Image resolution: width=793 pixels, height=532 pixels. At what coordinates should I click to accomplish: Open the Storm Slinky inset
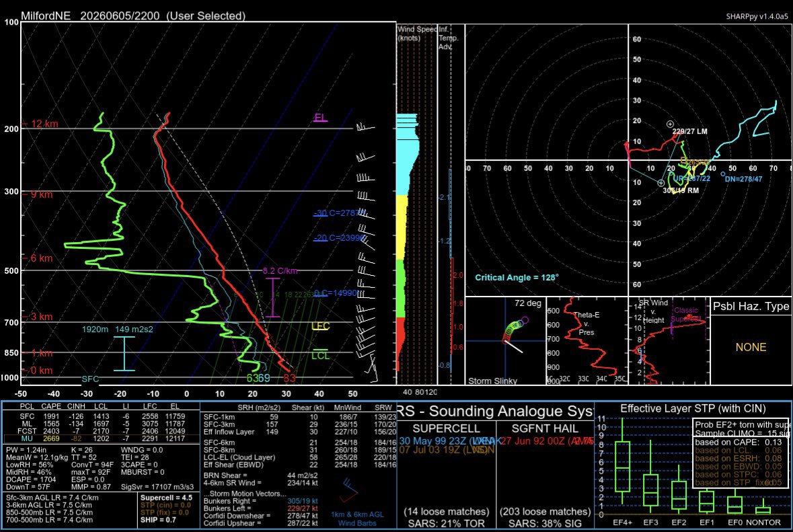pyautogui.click(x=505, y=342)
